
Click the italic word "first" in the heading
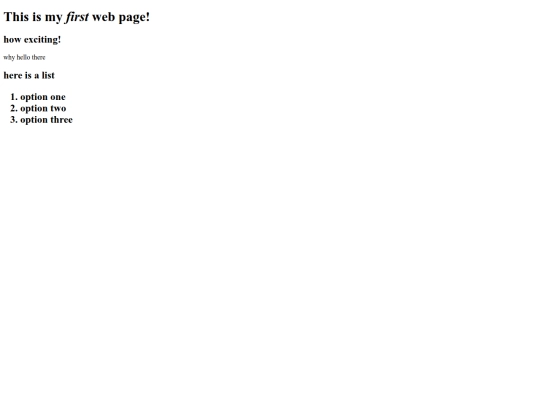77,17
